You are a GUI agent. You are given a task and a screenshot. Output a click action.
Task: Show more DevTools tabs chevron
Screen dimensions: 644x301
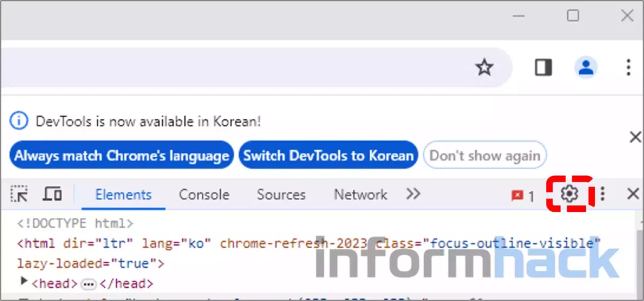[x=413, y=194]
